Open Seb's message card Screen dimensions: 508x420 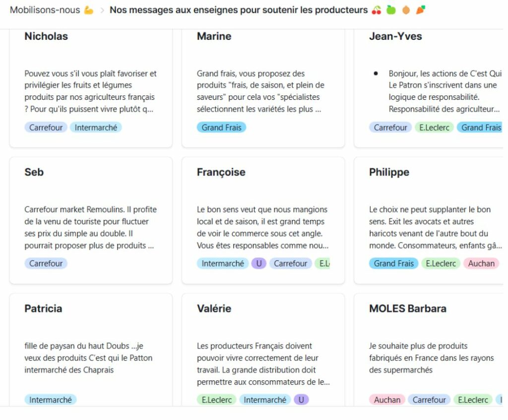(x=91, y=220)
